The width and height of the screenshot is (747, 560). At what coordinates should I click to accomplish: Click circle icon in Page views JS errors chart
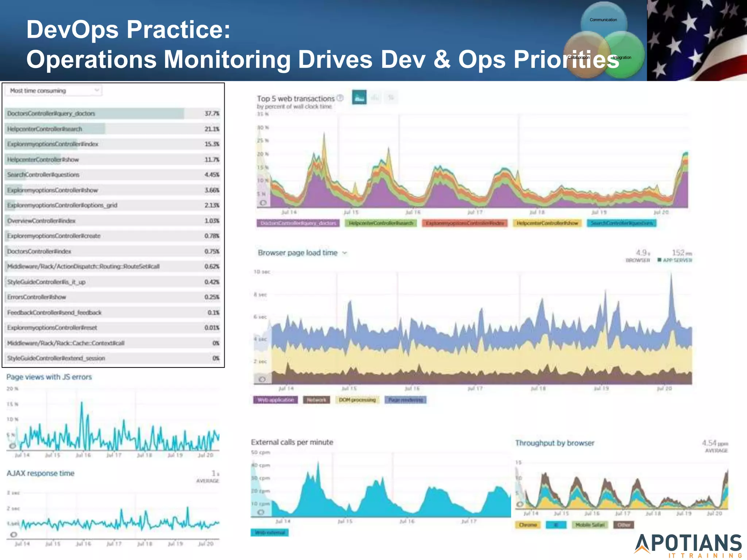click(x=13, y=446)
